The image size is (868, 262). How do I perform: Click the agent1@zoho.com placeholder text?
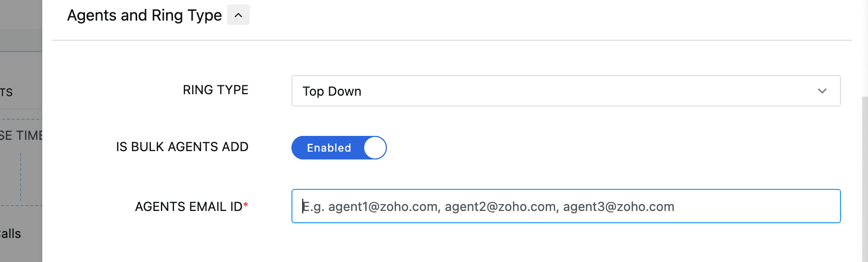[383, 207]
